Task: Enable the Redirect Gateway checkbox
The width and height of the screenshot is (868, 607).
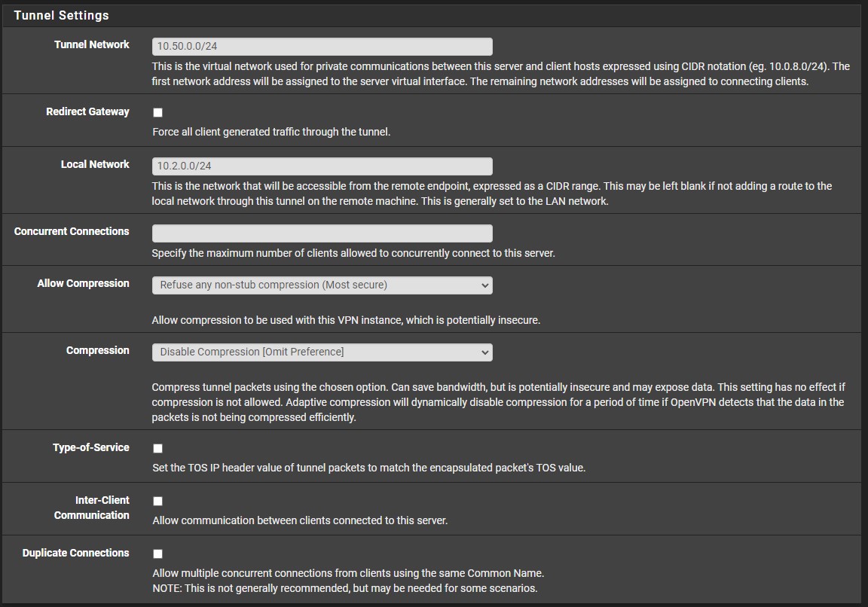Action: click(157, 113)
